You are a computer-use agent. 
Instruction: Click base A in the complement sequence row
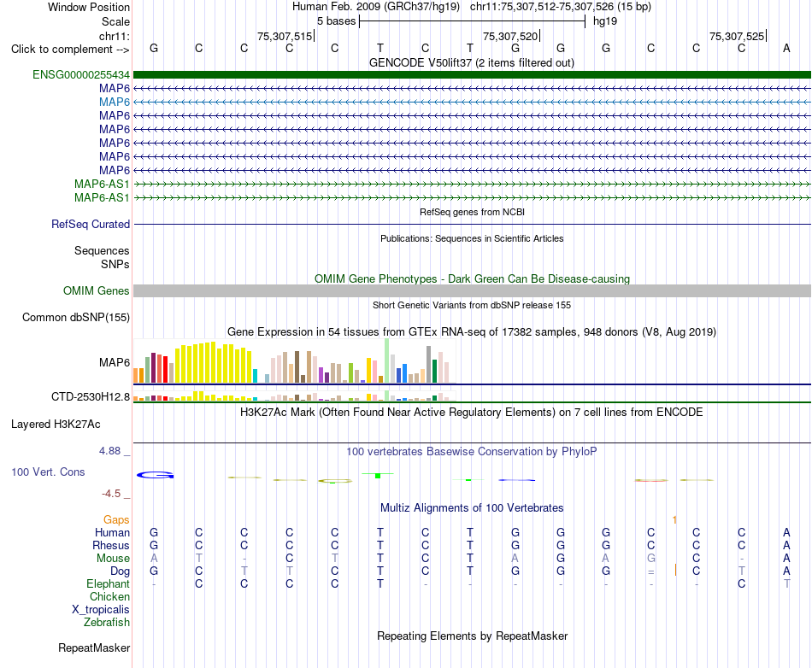coord(786,49)
